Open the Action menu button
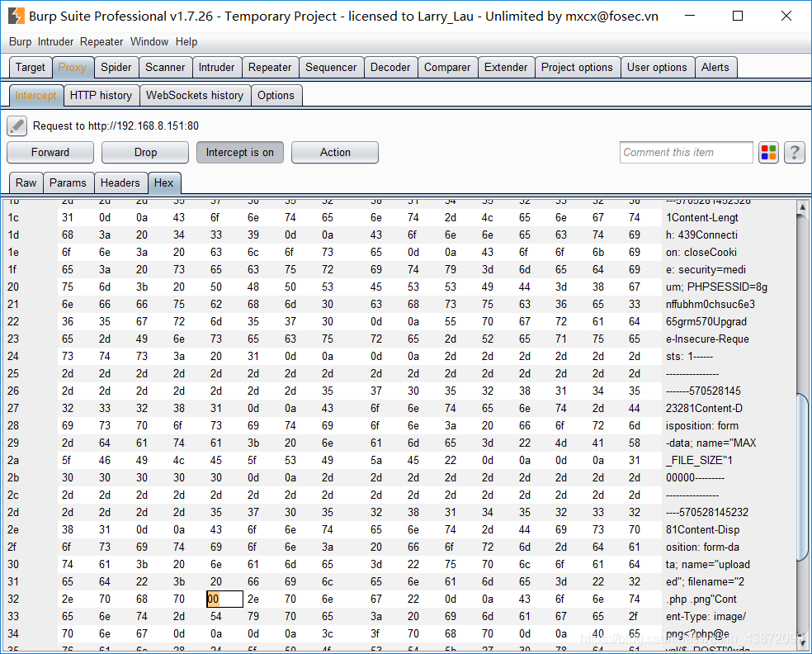 pyautogui.click(x=335, y=153)
